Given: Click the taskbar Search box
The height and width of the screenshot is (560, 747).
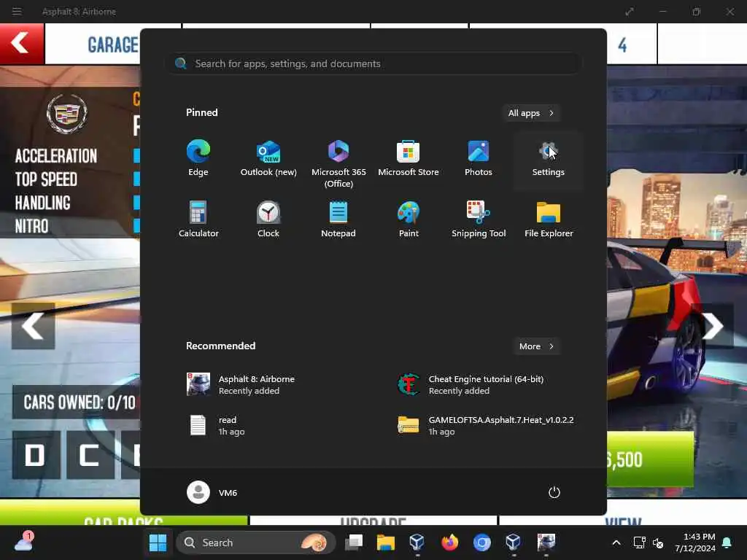Looking at the screenshot, I should point(256,542).
